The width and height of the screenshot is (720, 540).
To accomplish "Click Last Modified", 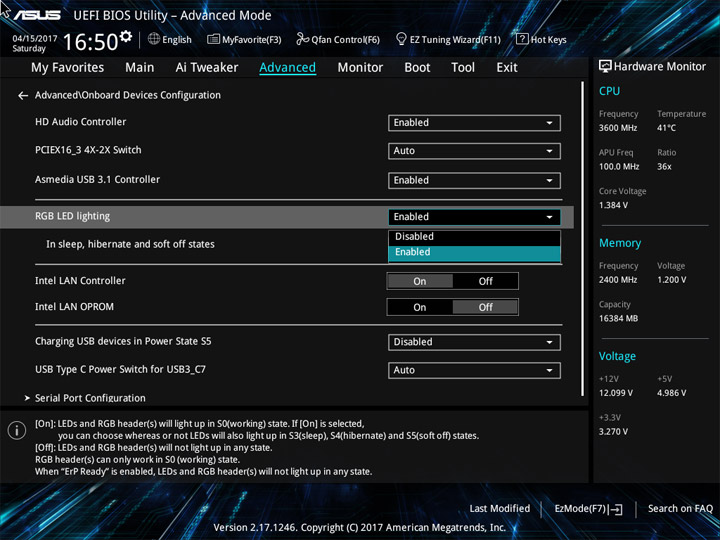I will coord(500,508).
